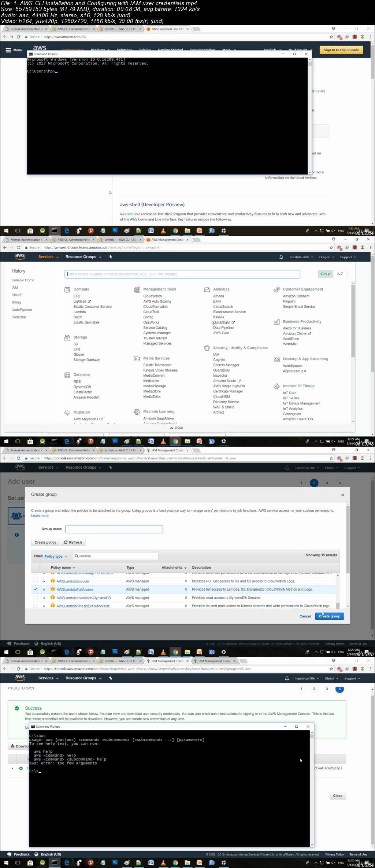Viewport: 375px width, 868px height.
Task: Open the Filter: Policy type dropdown
Action: [56, 556]
